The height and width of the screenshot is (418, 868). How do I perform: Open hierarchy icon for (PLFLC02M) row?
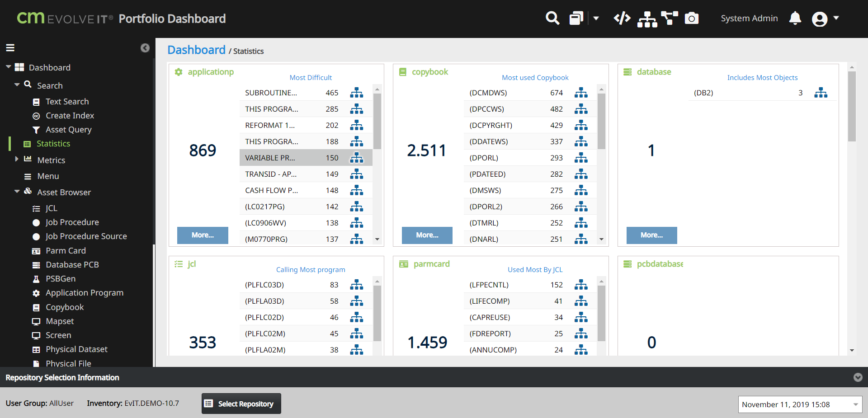pyautogui.click(x=357, y=333)
